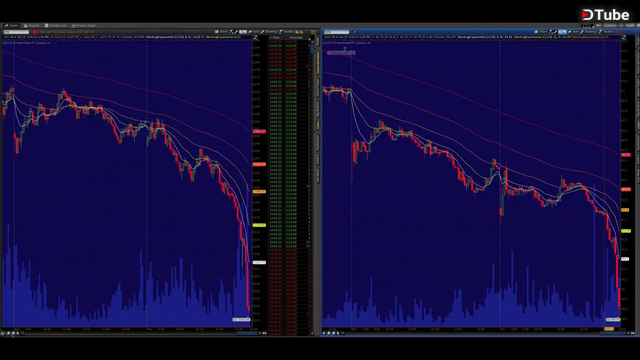The image size is (640, 360).
Task: Click the left chart horizontal scroll arrows
Action: click(x=264, y=333)
